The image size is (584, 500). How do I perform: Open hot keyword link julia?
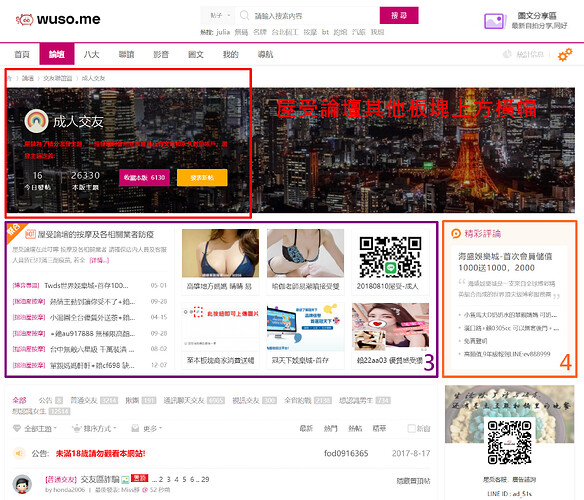[x=223, y=32]
